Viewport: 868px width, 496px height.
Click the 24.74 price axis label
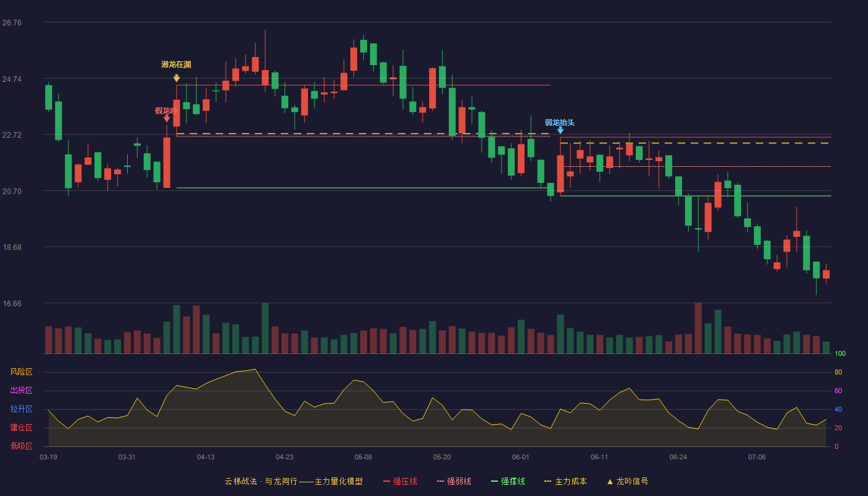(12, 79)
